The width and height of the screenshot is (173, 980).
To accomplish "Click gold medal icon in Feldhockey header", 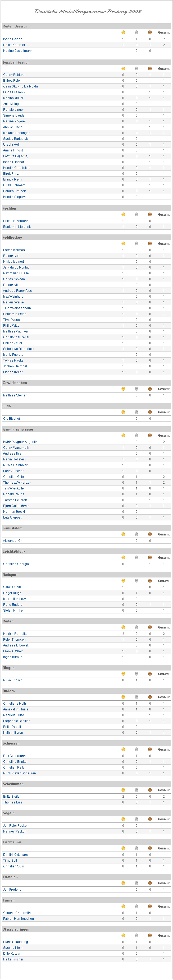I will pos(123,243).
